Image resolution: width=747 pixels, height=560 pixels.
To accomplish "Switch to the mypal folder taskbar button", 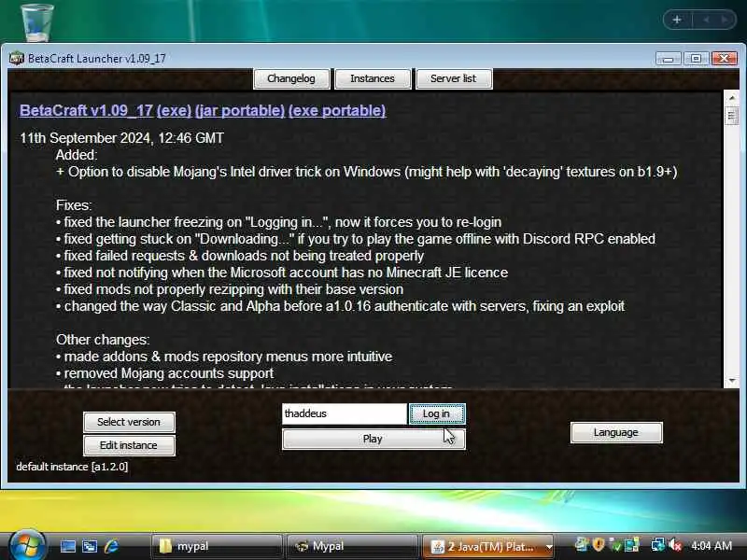I will [217, 546].
